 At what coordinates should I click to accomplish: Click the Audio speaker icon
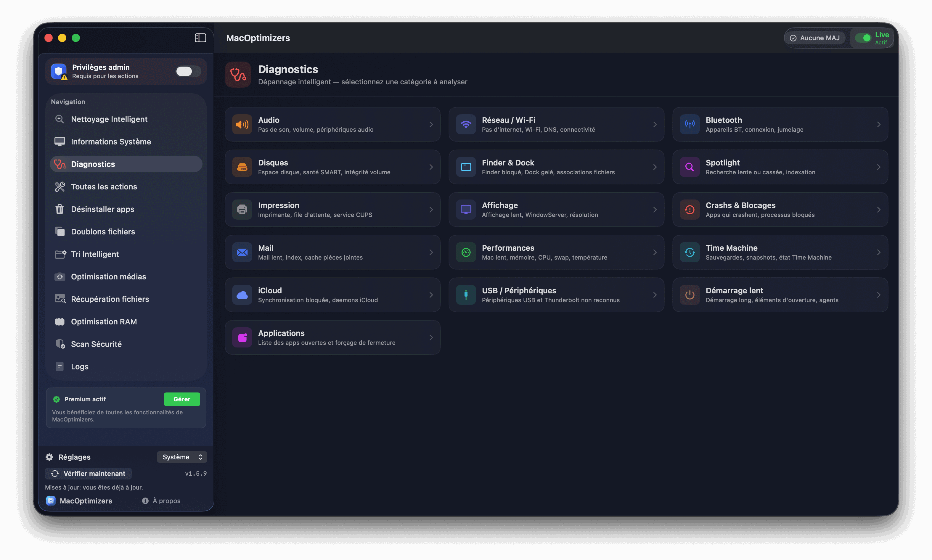coord(242,125)
